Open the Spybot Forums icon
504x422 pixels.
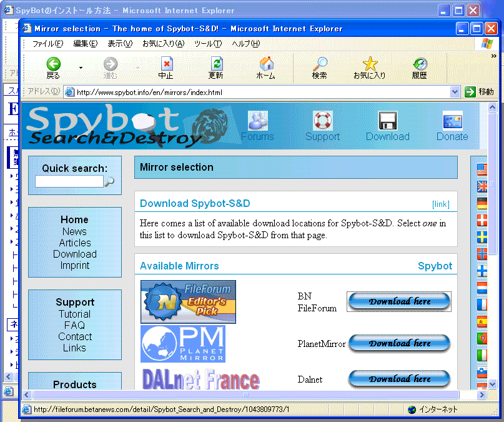[257, 121]
